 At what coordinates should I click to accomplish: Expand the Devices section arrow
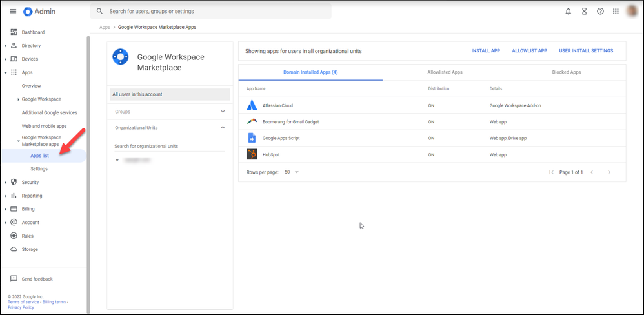5,59
